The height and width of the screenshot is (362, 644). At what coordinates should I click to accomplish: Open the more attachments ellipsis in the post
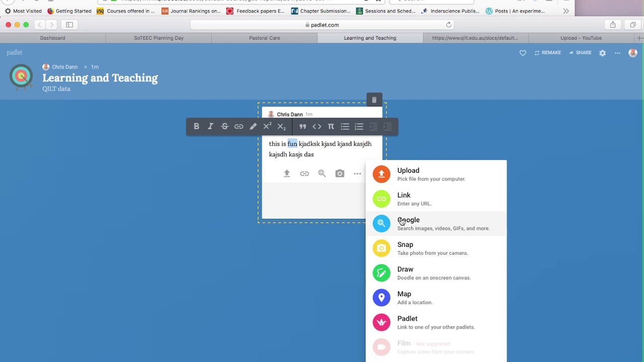357,173
